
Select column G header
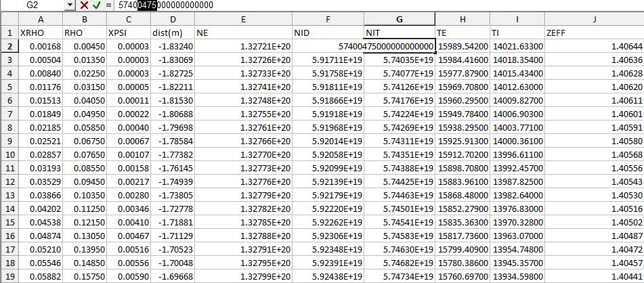(x=399, y=19)
